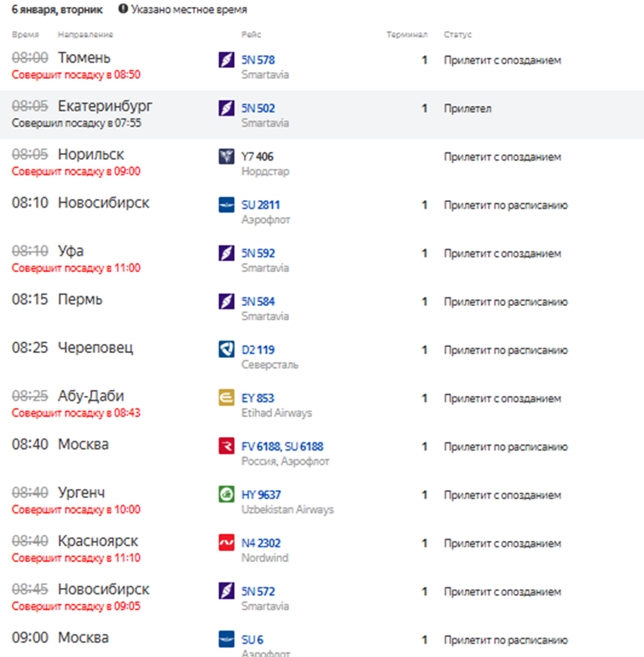The width and height of the screenshot is (644, 657).
Task: Open flight 5N 584 link from Perm
Action: coord(258,302)
